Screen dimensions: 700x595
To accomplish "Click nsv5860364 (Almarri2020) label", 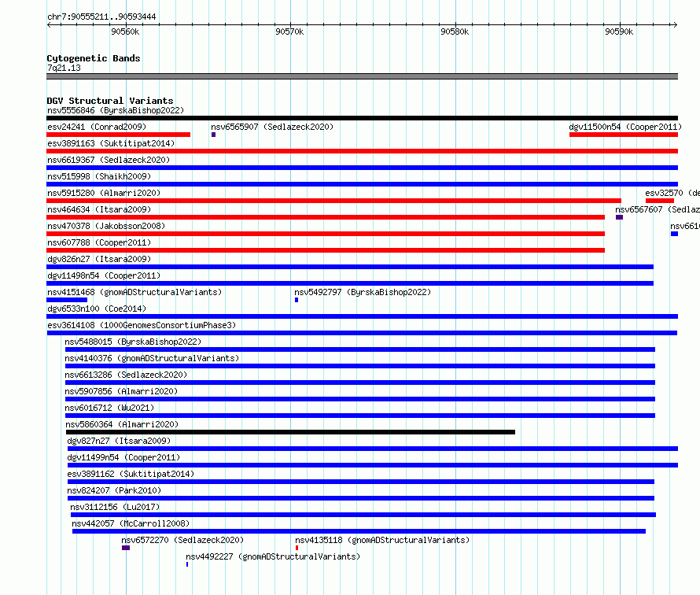I will (x=122, y=424).
